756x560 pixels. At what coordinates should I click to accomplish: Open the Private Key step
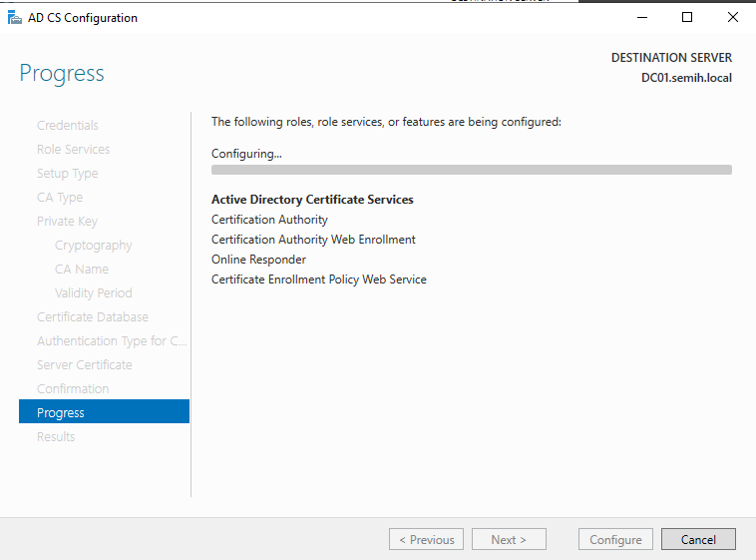click(x=67, y=222)
